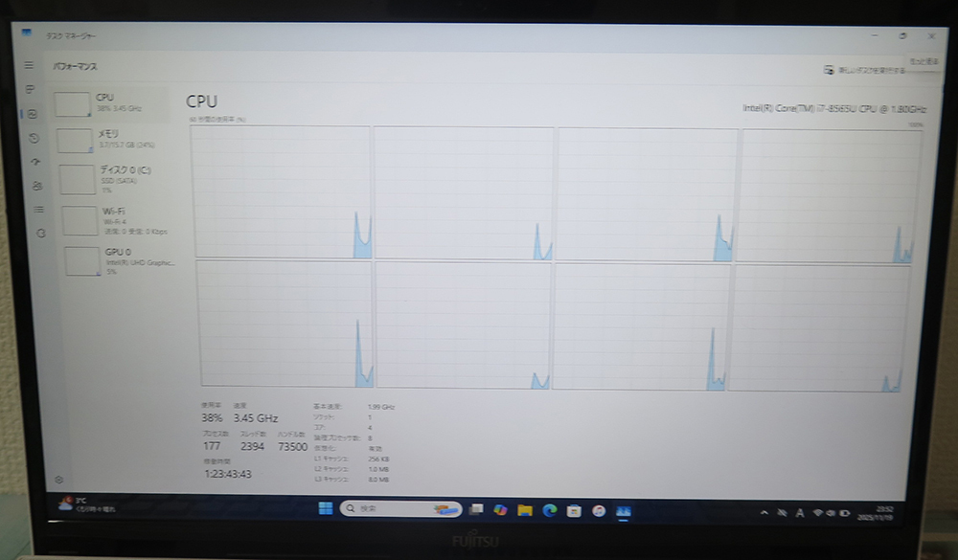958x560 pixels.
Task: Select ディスク 0 (C:) in sidebar
Action: (x=116, y=179)
